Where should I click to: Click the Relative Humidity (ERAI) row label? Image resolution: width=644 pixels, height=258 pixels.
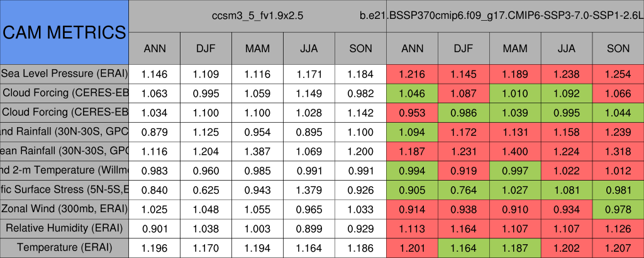pos(64,228)
